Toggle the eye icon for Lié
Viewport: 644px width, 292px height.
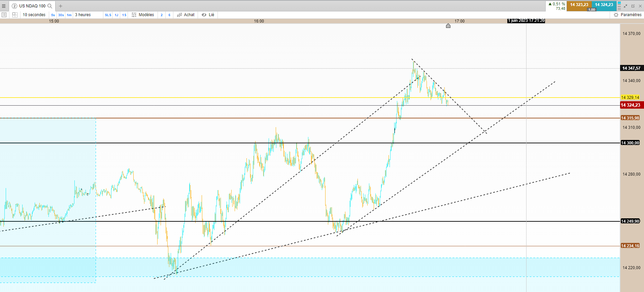click(204, 15)
